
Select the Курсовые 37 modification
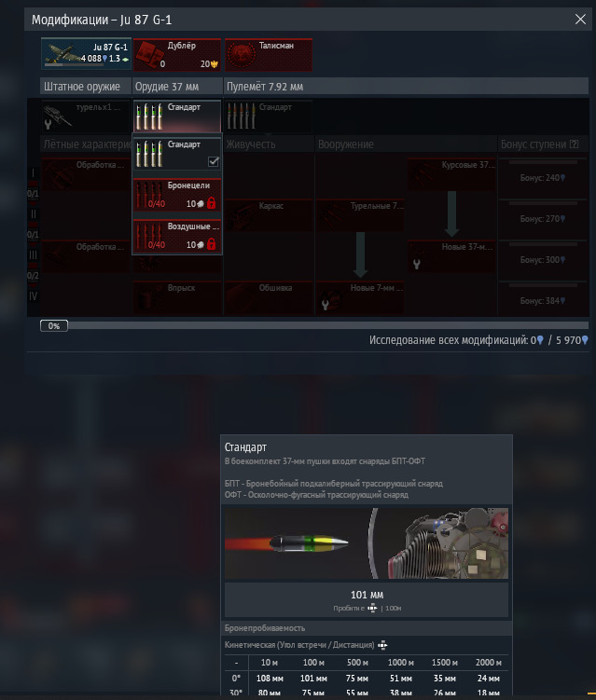[x=451, y=175]
